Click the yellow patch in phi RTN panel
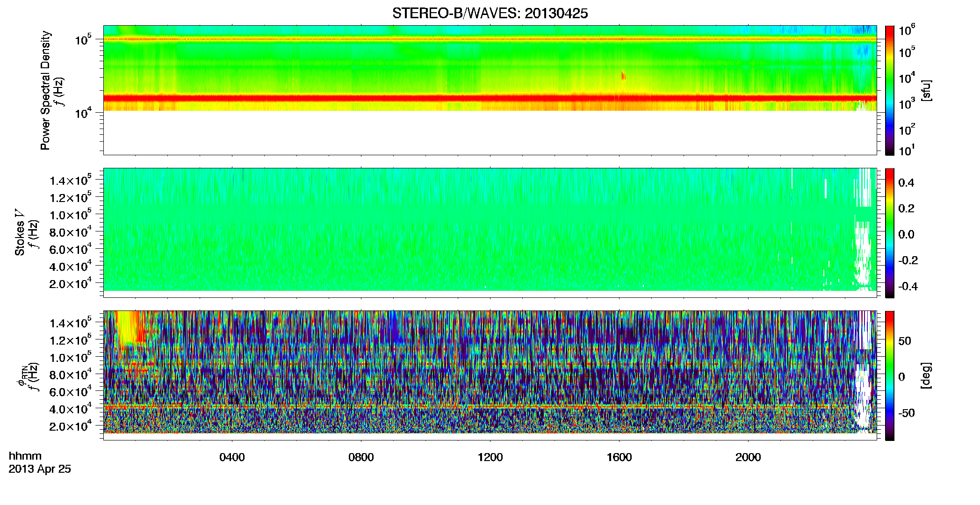The width and height of the screenshot is (980, 505). click(127, 327)
